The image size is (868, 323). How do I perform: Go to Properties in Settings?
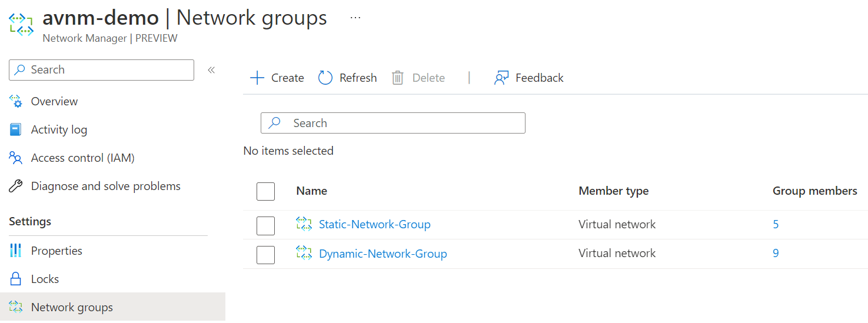pyautogui.click(x=56, y=251)
